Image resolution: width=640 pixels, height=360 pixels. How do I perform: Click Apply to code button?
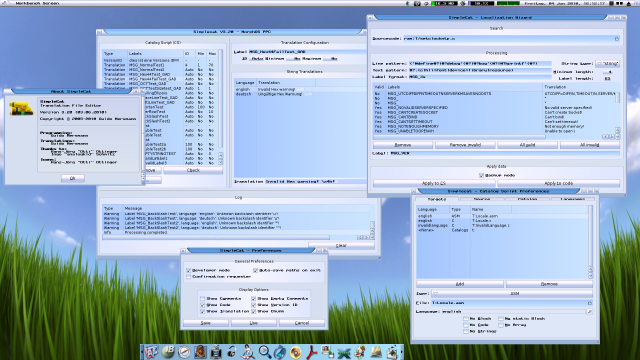[x=559, y=183]
